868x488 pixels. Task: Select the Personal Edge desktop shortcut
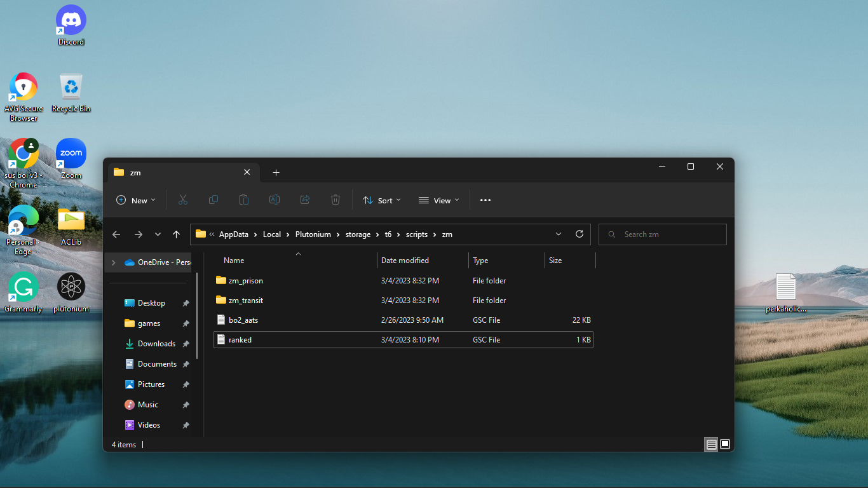point(24,230)
